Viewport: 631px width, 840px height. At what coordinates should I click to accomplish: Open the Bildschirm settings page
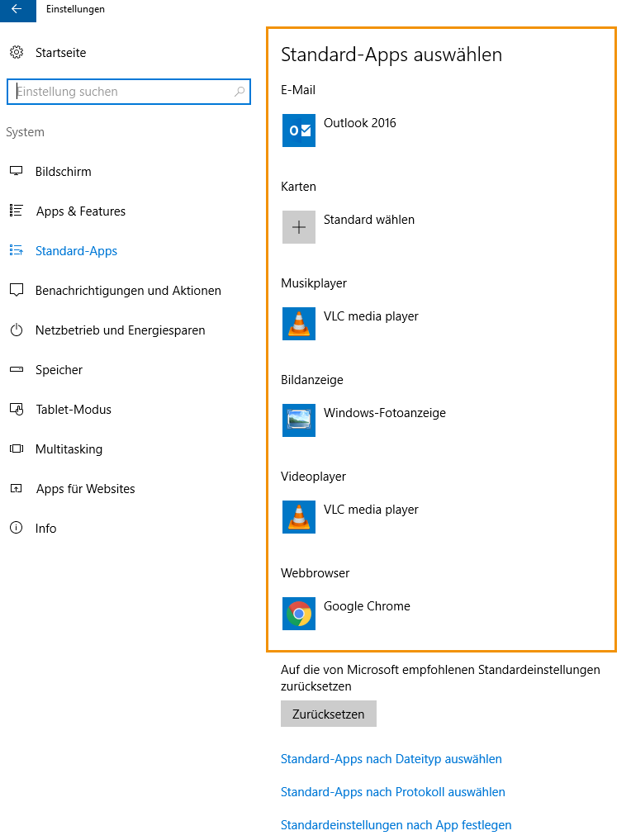coord(64,172)
